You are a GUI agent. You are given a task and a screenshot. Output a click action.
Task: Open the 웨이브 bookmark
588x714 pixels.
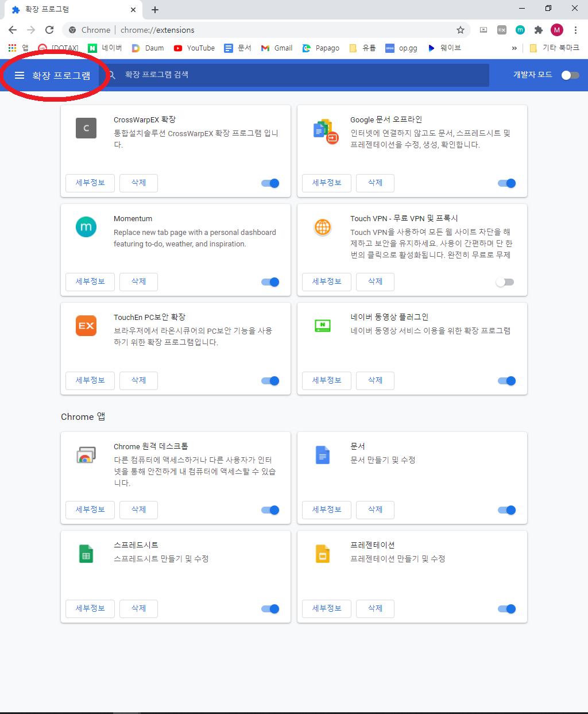coord(444,48)
